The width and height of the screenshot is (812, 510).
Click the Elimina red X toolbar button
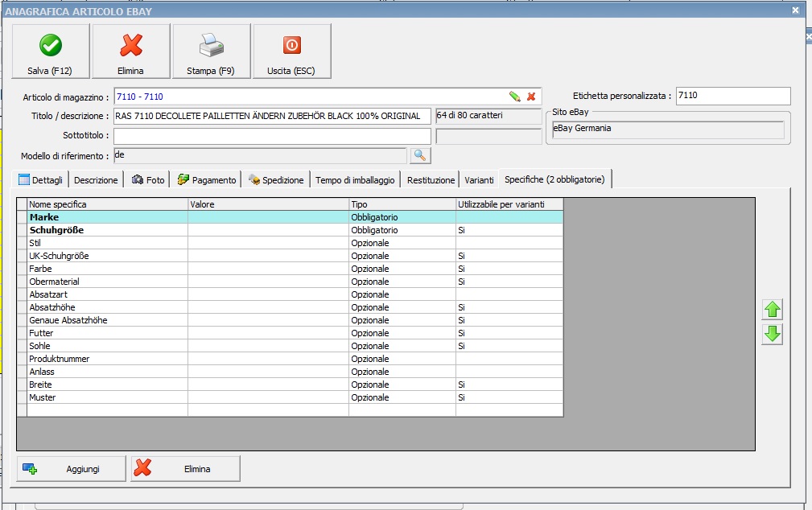[x=130, y=51]
